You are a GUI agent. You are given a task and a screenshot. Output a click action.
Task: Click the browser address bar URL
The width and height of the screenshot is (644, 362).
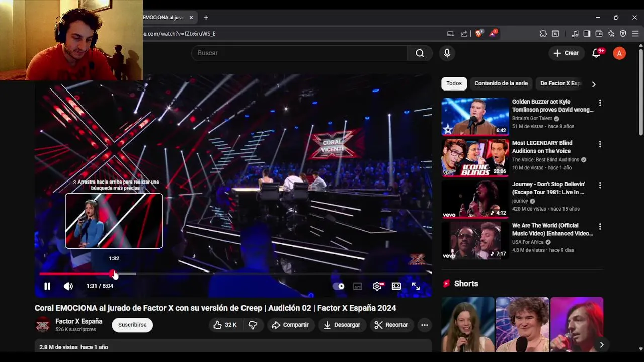[180, 34]
